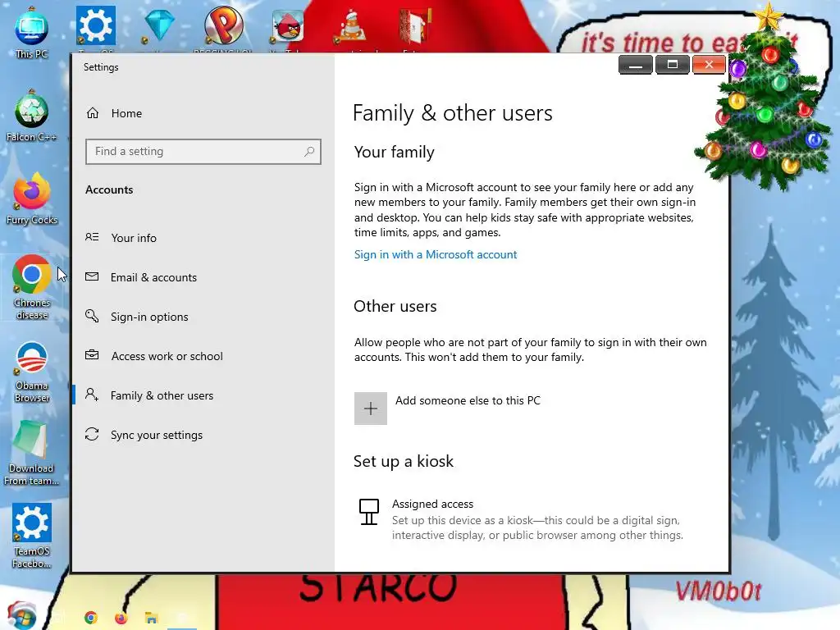The height and width of the screenshot is (630, 840).
Task: Click the Set up a kiosk heading
Action: 404,461
